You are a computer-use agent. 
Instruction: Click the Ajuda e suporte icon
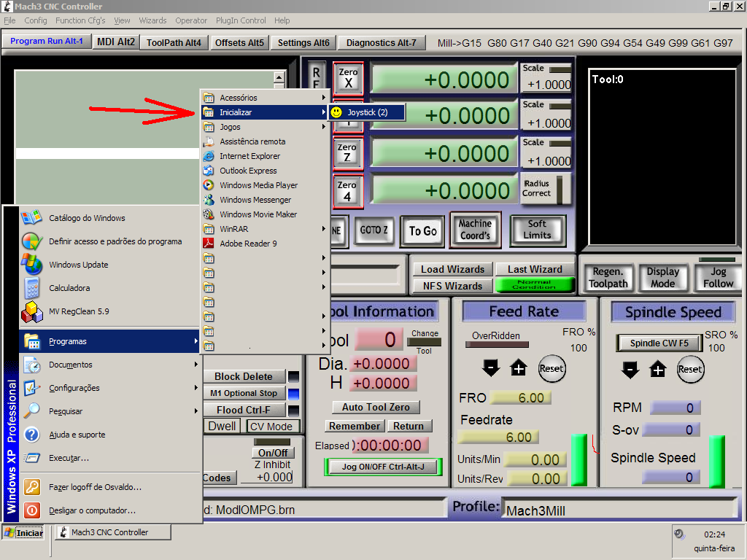(31, 435)
